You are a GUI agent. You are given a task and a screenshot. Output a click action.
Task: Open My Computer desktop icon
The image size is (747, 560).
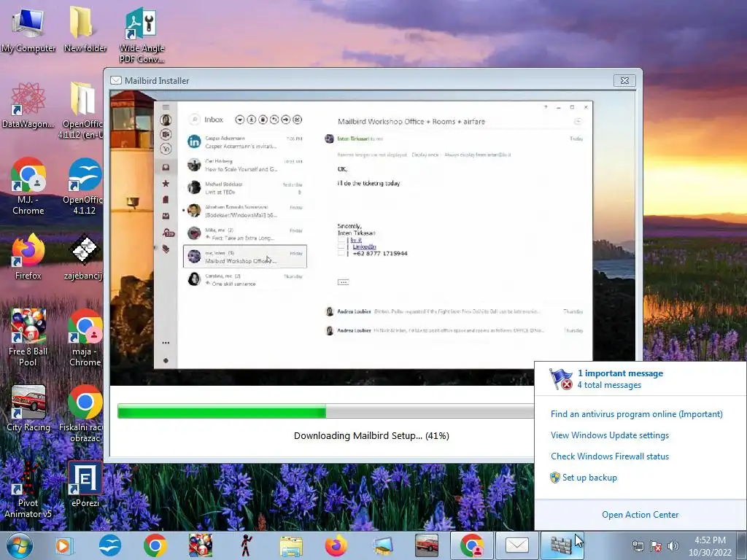(x=28, y=30)
